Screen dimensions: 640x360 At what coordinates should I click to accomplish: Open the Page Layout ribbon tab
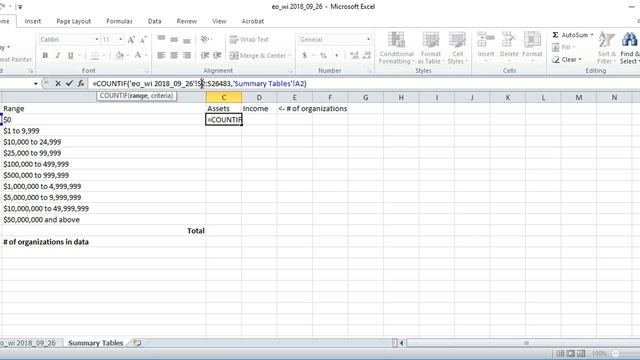coord(73,21)
